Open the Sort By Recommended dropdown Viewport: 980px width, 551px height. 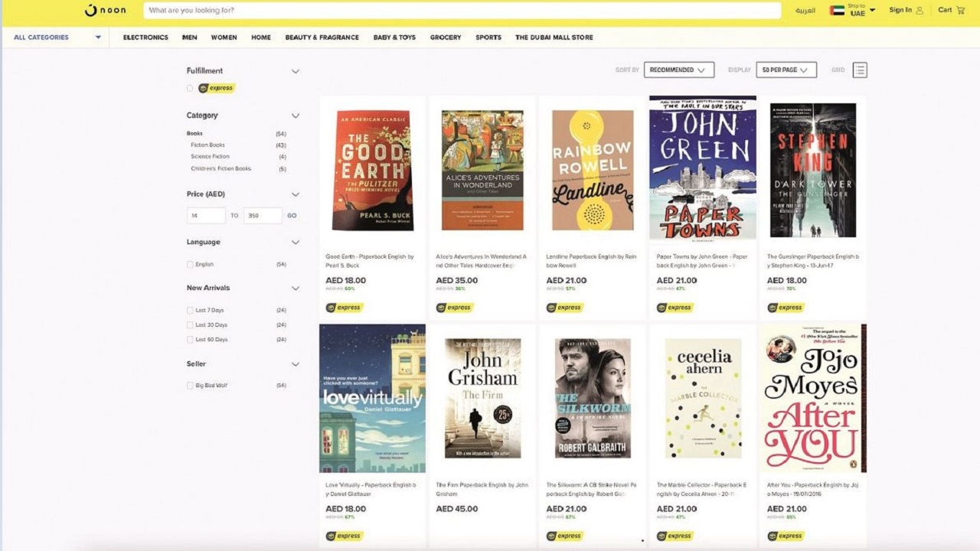click(x=678, y=70)
